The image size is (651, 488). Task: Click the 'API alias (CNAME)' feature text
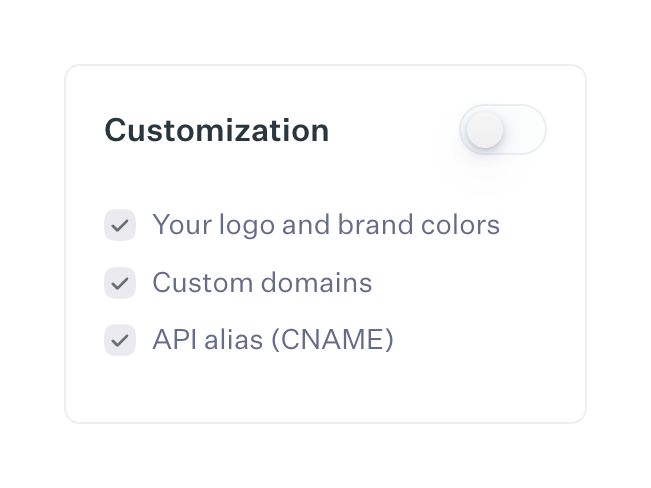pos(273,340)
